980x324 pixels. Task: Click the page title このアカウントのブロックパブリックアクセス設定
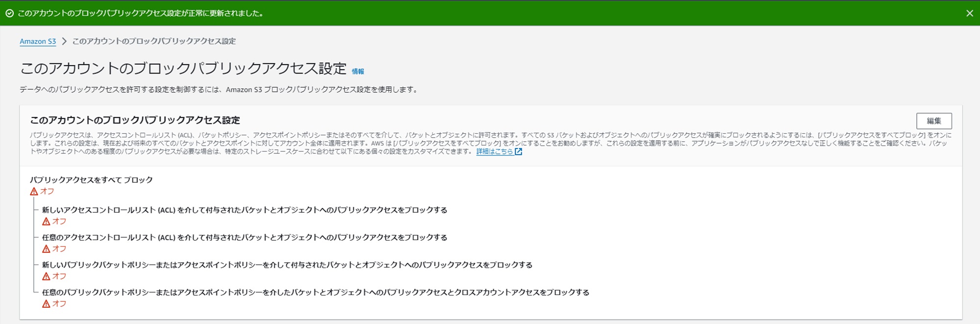(183, 68)
